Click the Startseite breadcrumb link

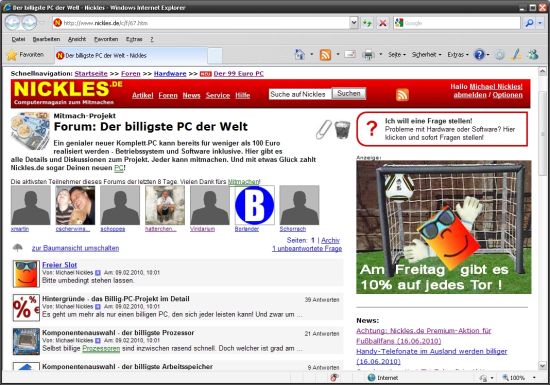(x=91, y=74)
